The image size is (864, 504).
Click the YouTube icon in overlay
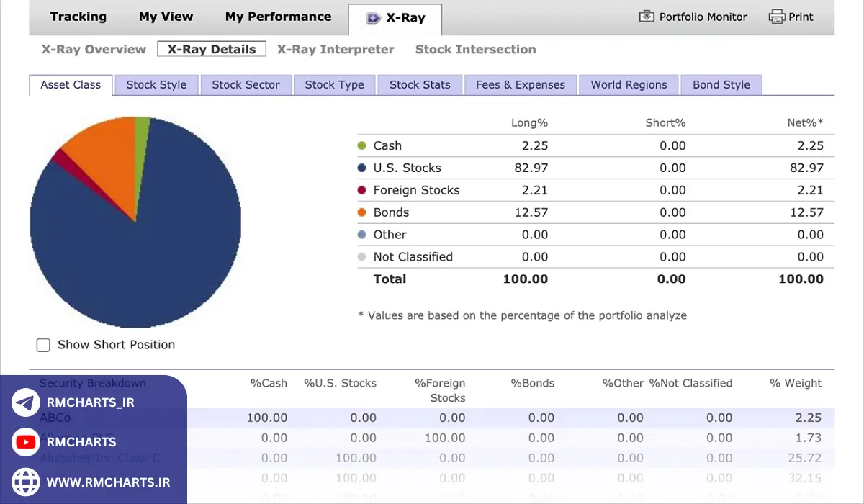click(x=26, y=442)
